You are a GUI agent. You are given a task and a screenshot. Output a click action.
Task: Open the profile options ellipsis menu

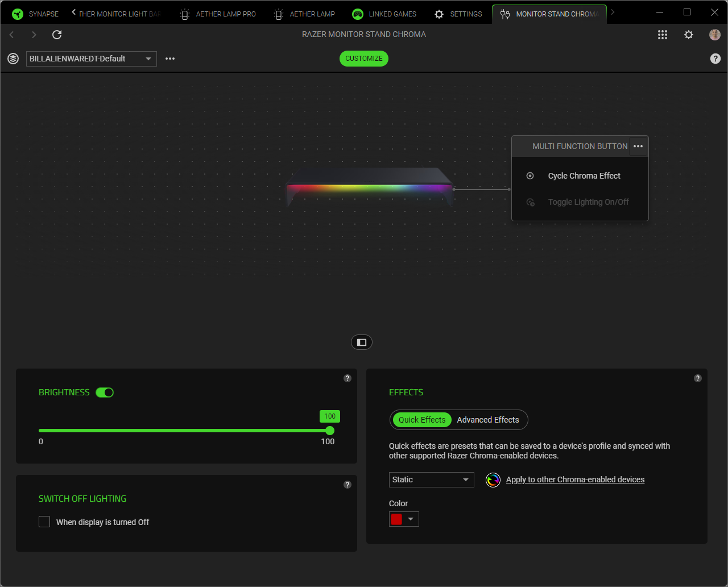click(x=170, y=59)
